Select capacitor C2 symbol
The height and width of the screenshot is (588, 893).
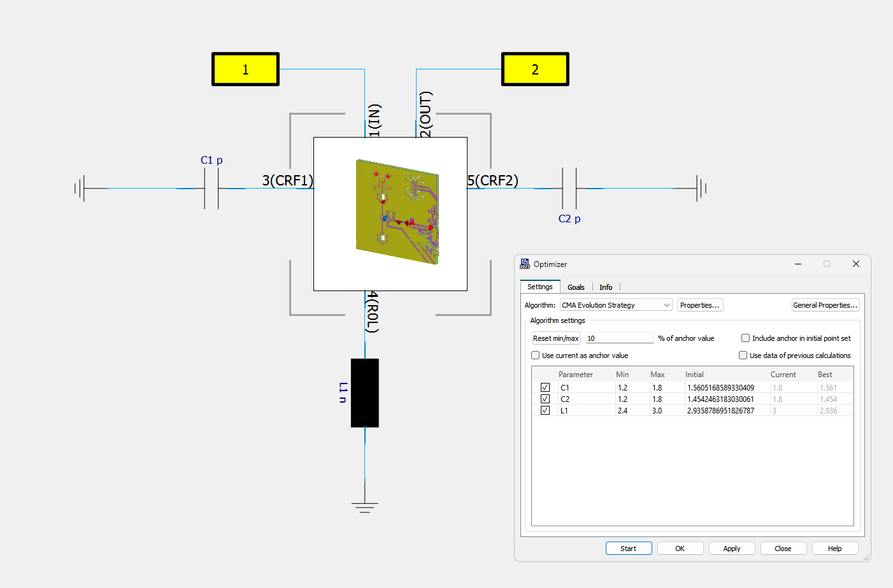[x=569, y=189]
